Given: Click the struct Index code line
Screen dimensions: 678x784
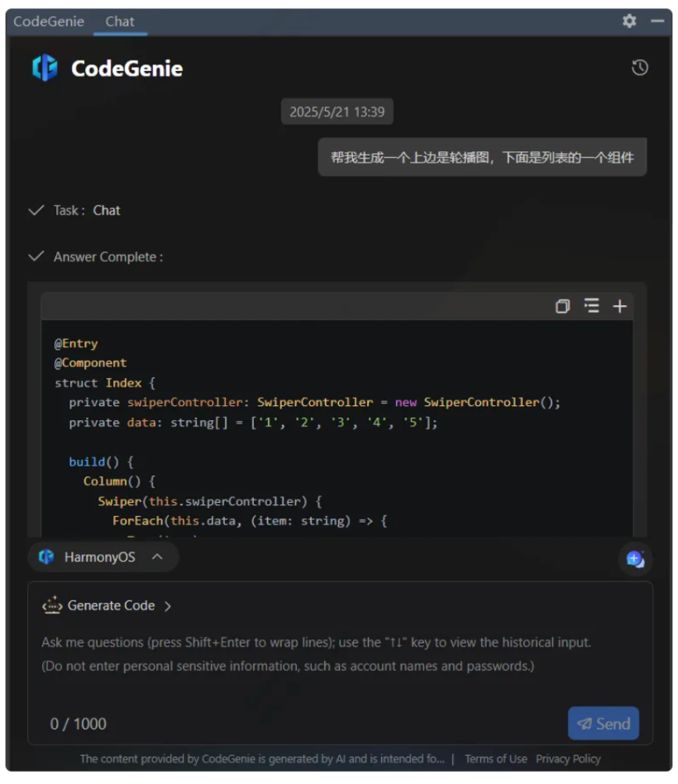Looking at the screenshot, I should point(105,383).
